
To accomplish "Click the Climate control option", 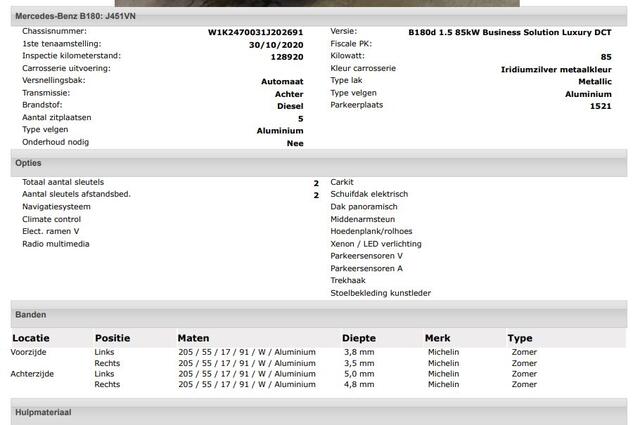I will click(51, 219).
